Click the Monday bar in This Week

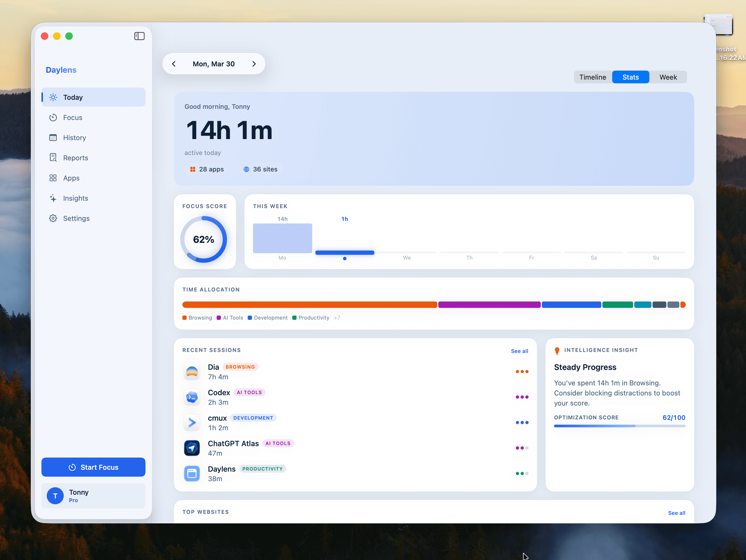pos(282,238)
